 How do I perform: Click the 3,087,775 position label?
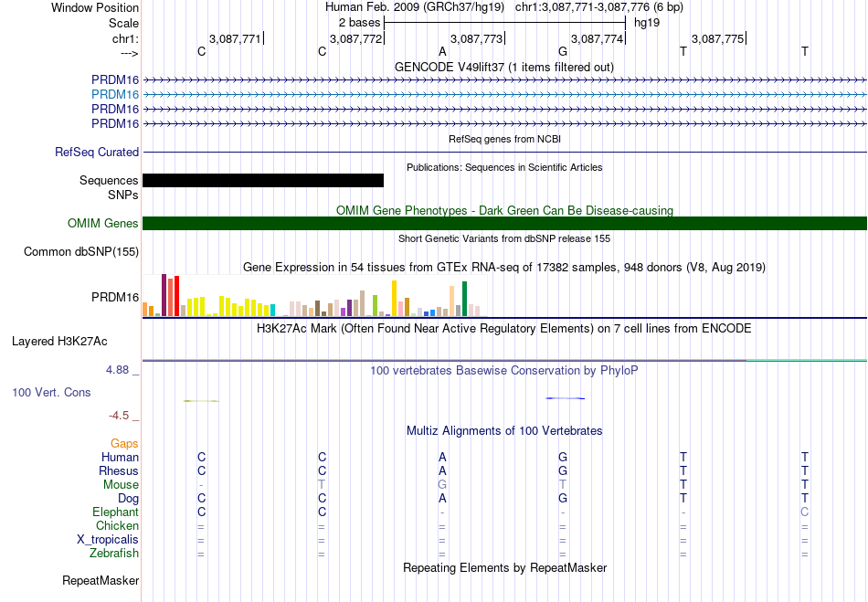[x=717, y=38]
